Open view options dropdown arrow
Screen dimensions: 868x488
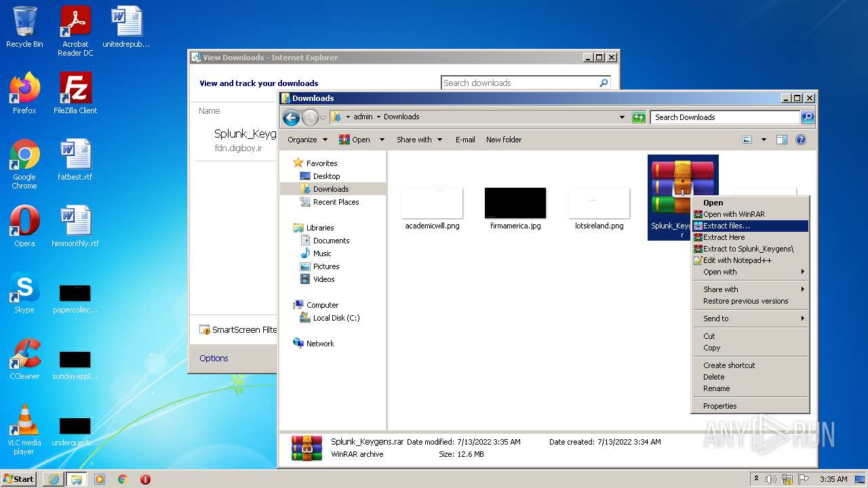click(764, 140)
